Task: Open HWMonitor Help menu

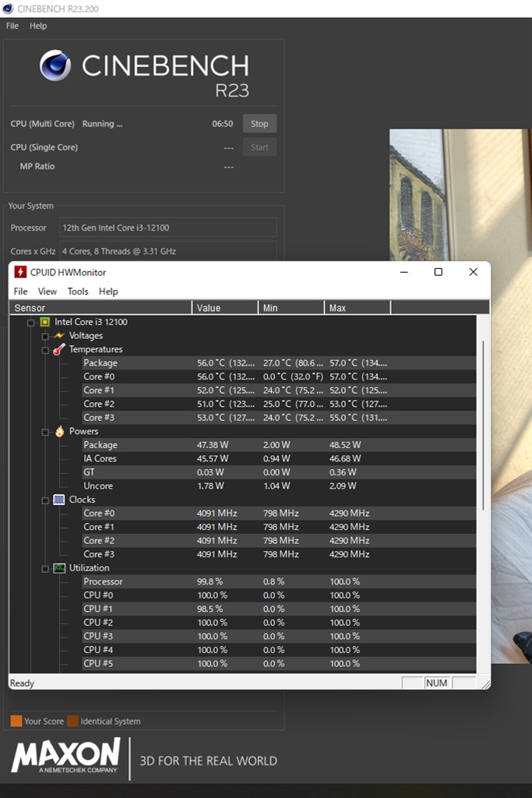Action: 108,291
